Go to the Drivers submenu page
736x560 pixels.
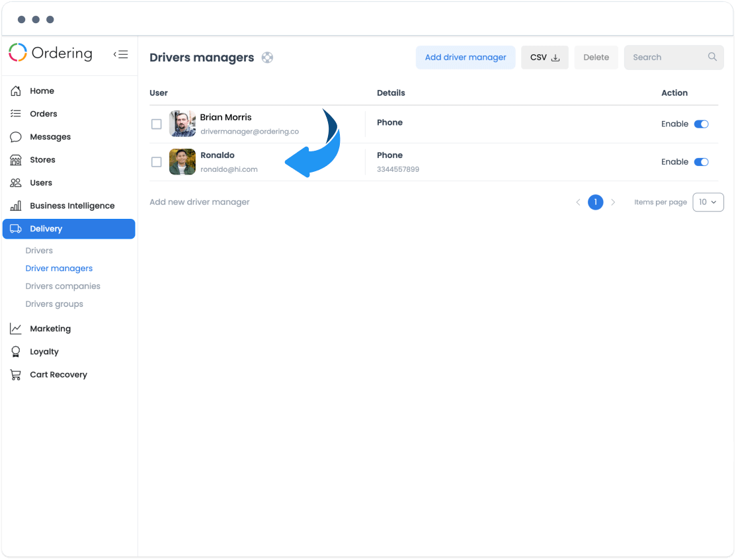(x=39, y=251)
